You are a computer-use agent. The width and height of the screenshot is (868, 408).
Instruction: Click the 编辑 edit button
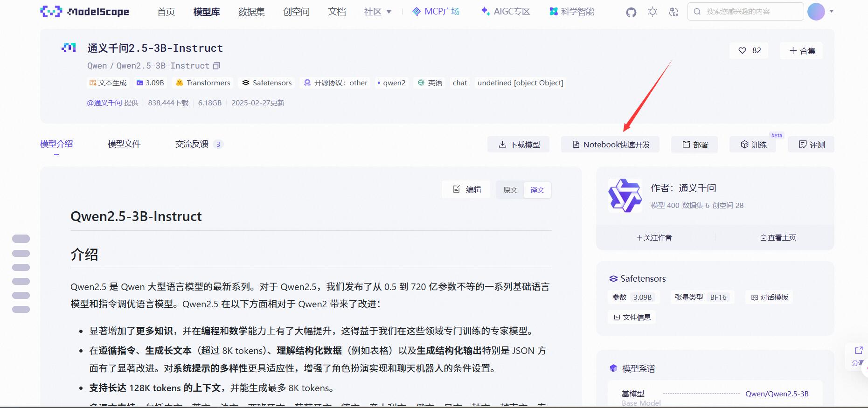tap(466, 189)
